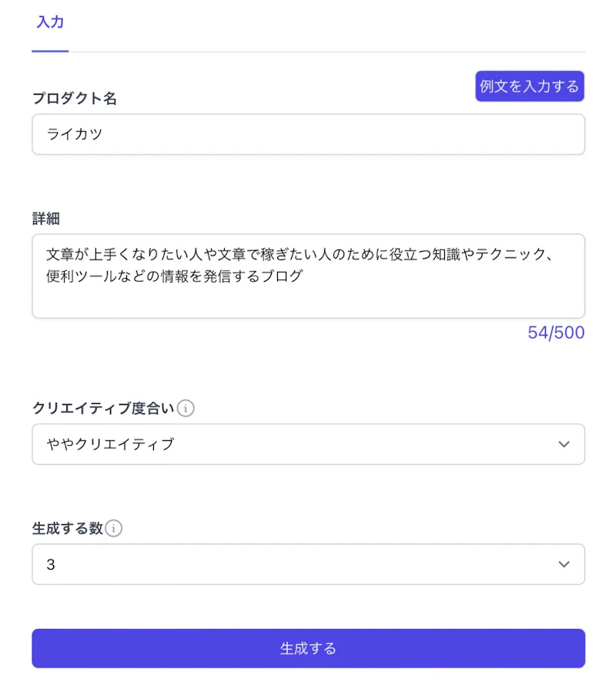Select the ややクリエイティブ value text
Image resolution: width=616 pixels, height=692 pixels.
click(110, 444)
